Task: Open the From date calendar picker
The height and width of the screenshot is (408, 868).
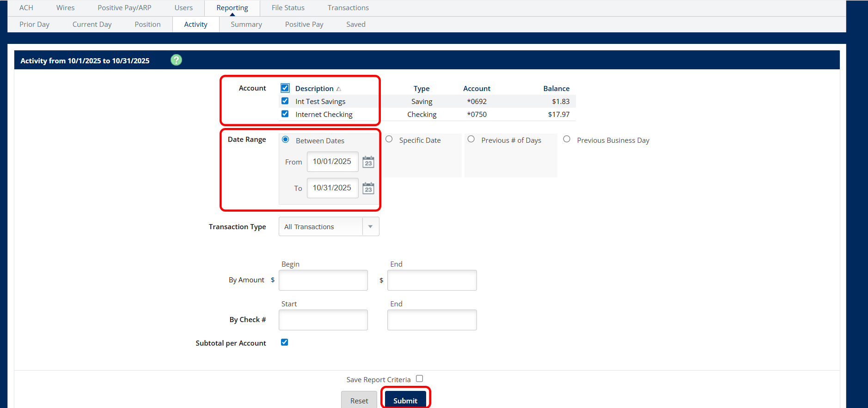Action: click(x=368, y=162)
